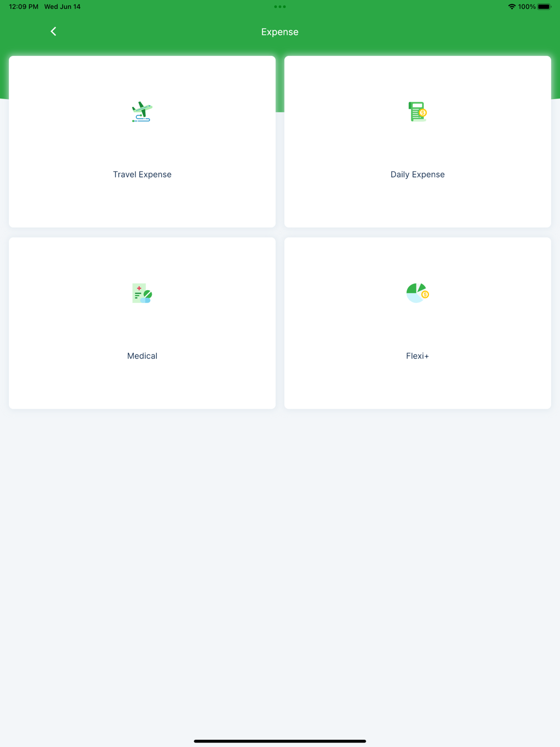Select the receipt Daily Expense icon

[418, 112]
